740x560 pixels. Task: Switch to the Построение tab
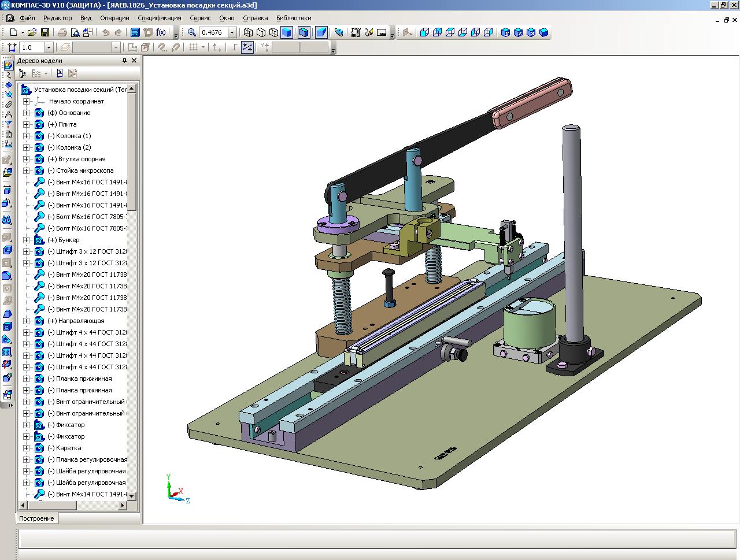pyautogui.click(x=36, y=518)
